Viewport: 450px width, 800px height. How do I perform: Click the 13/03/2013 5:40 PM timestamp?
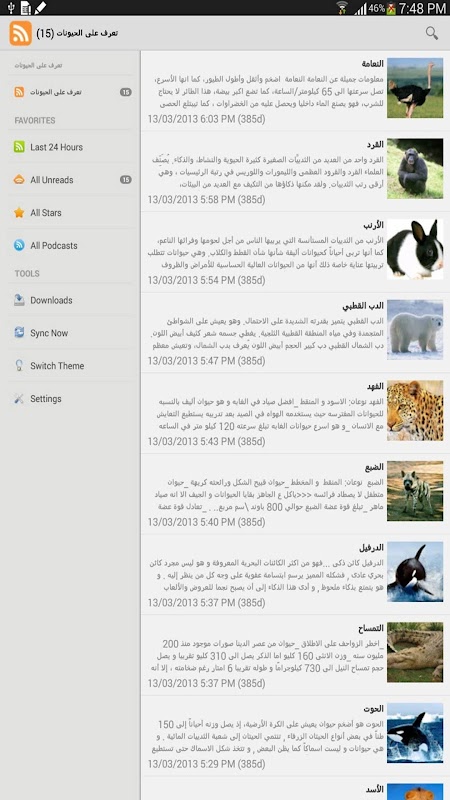206,522
